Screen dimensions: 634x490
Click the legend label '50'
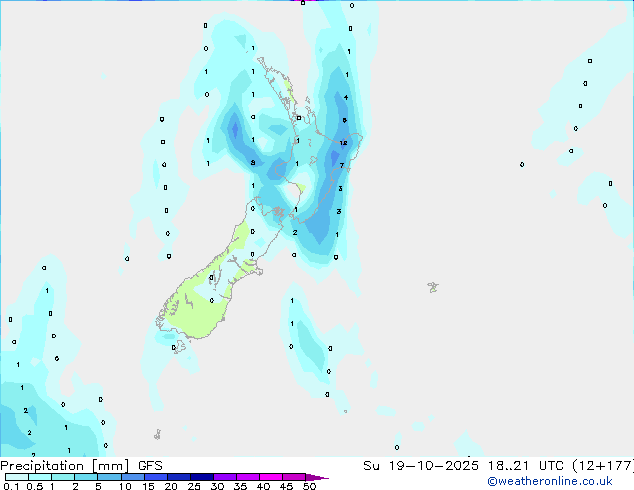[309, 486]
